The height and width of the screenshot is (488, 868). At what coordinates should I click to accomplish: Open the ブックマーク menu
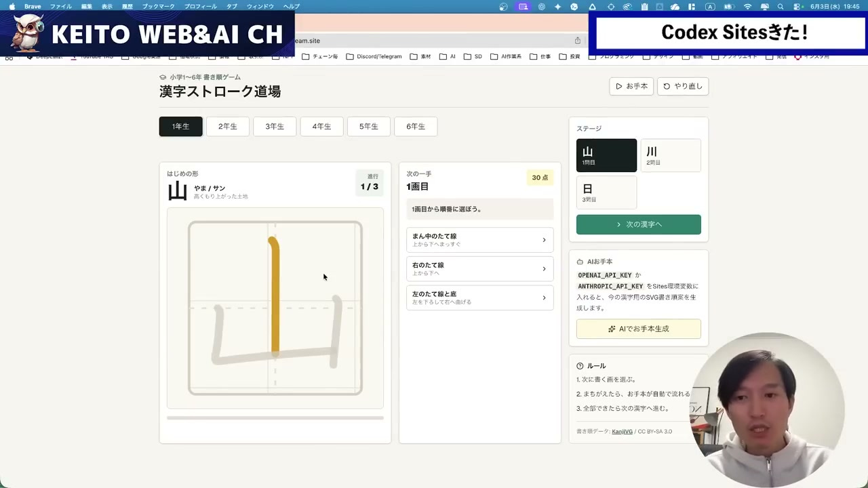(158, 6)
